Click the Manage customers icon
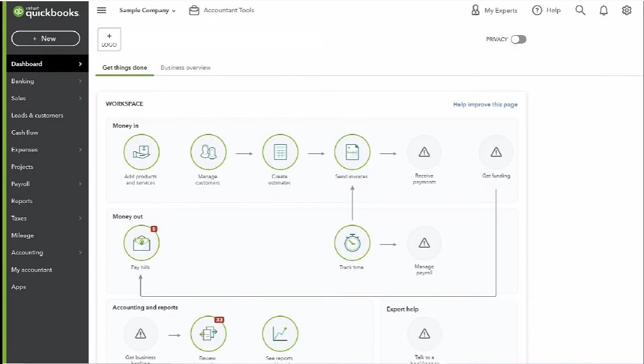This screenshot has height=364, width=644. 208,152
